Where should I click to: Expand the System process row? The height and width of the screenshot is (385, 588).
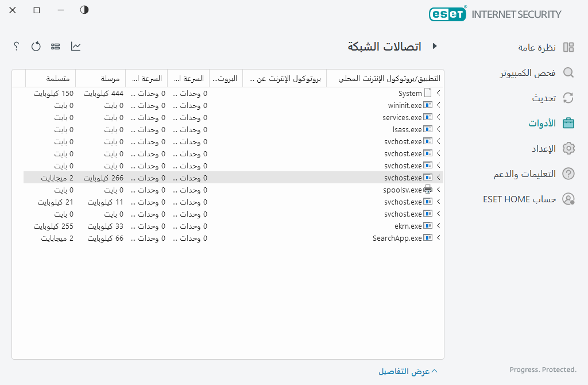pos(438,93)
